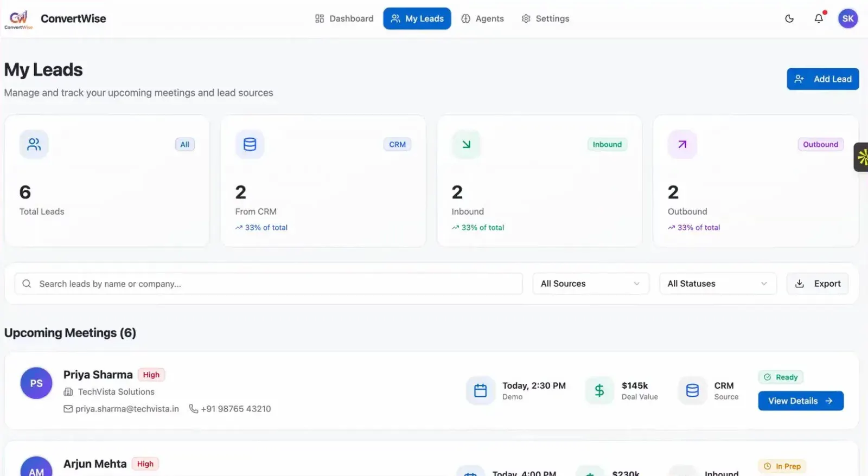This screenshot has height=476, width=868.
Task: Click the Export button
Action: click(x=818, y=284)
